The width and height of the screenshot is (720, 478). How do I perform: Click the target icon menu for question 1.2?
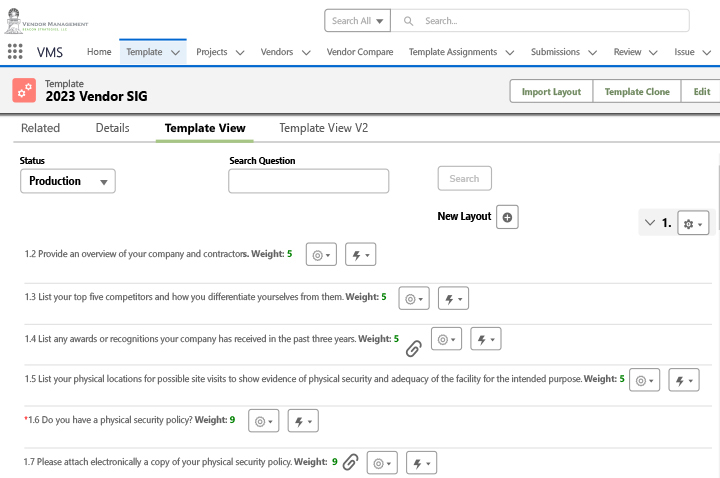[x=321, y=255]
